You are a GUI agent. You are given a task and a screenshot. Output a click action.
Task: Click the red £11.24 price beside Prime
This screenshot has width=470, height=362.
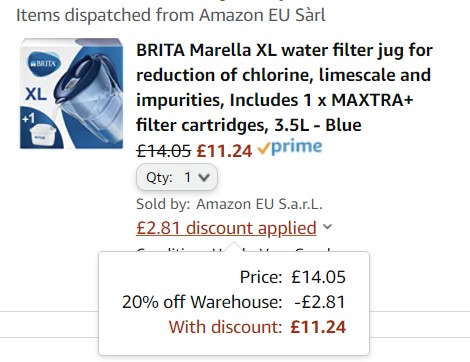click(x=224, y=151)
